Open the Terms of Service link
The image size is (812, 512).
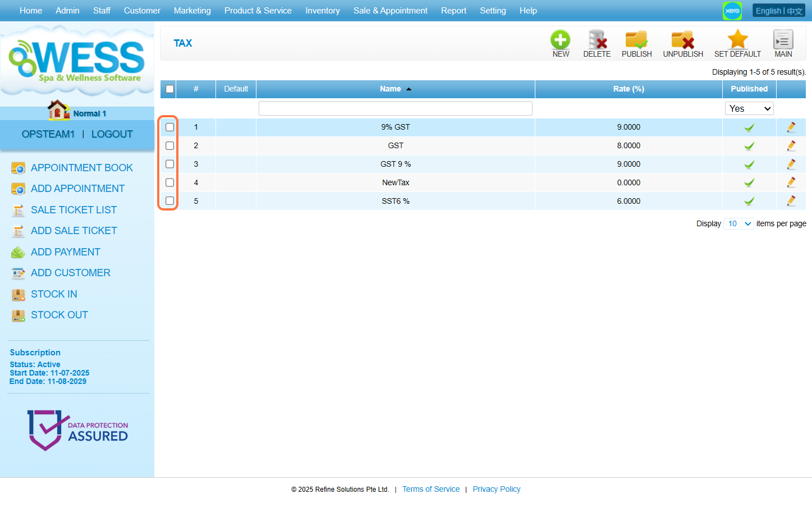[x=430, y=490]
